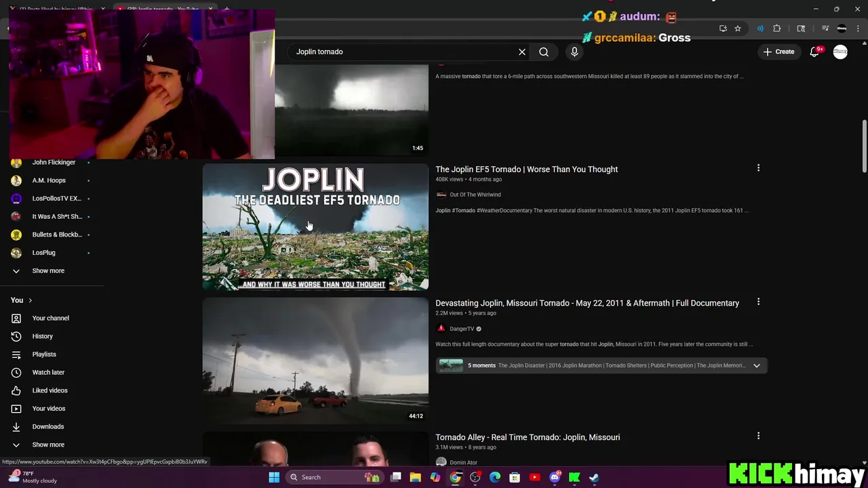Open Task View from the taskbar

[x=396, y=477]
